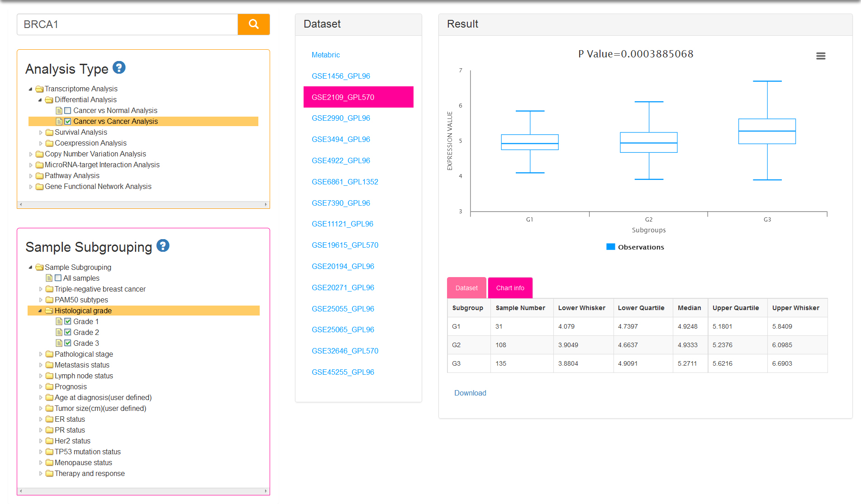Click the Download link

pos(470,393)
